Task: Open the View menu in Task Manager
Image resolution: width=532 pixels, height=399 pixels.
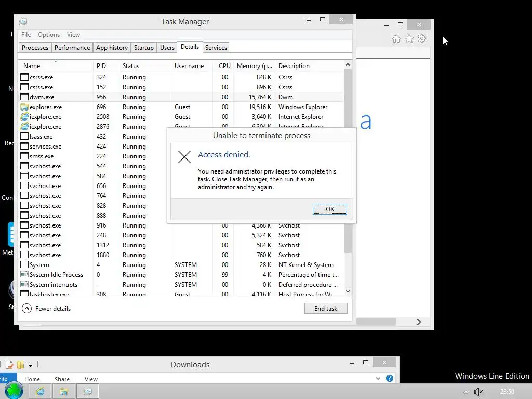Action: [x=73, y=35]
